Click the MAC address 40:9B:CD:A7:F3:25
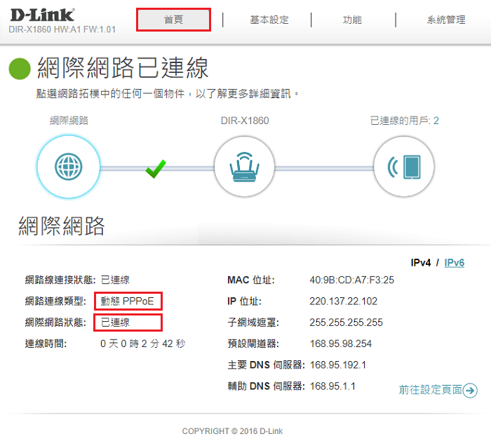 click(x=351, y=280)
